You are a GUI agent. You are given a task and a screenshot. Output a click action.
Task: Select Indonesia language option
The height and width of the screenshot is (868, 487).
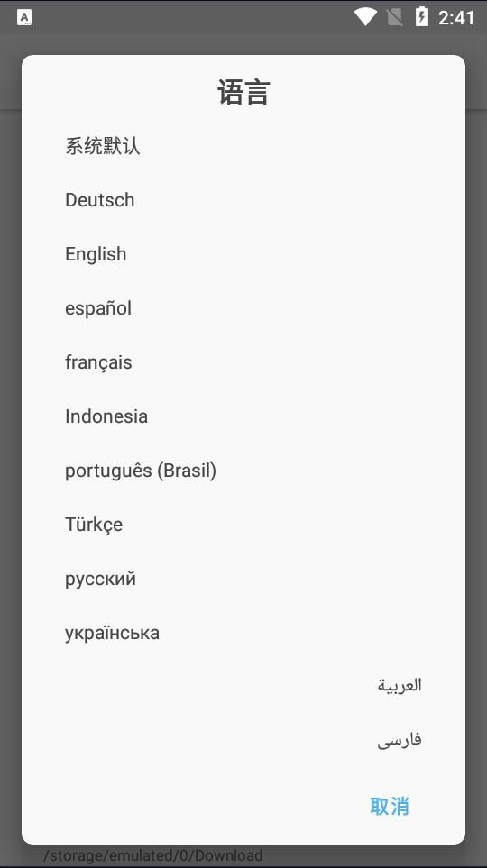coord(243,416)
